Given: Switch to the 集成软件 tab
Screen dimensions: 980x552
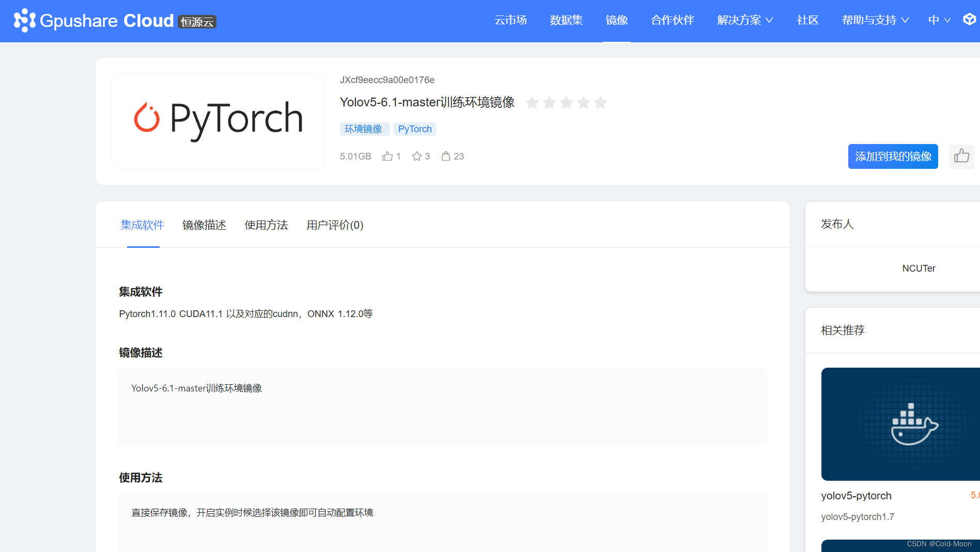Looking at the screenshot, I should [143, 225].
